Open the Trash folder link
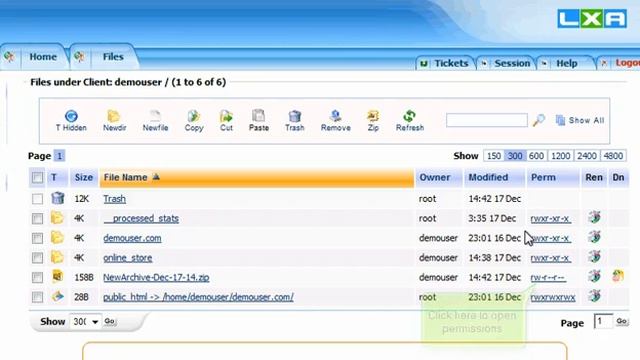 point(114,199)
